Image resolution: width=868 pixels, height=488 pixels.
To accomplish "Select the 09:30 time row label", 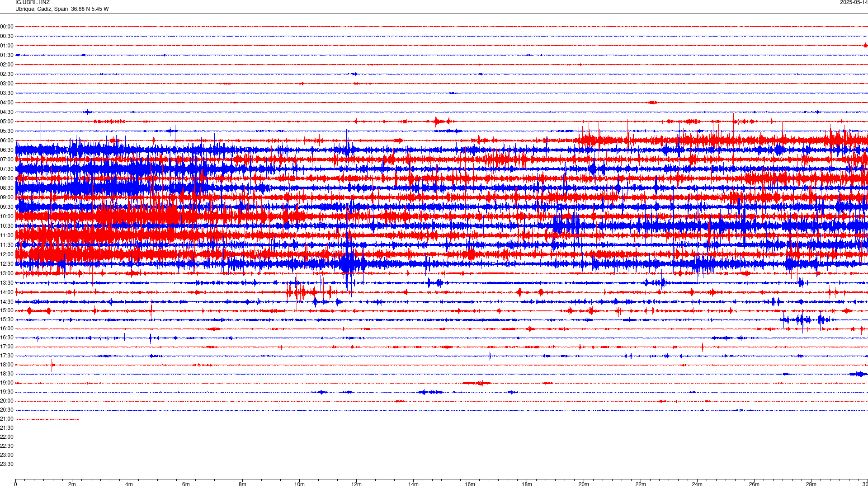I will pos(7,207).
